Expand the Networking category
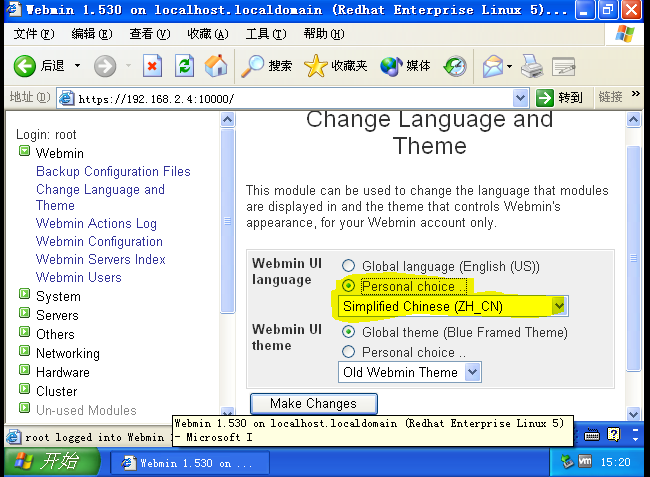The image size is (650, 477). pyautogui.click(x=24, y=351)
